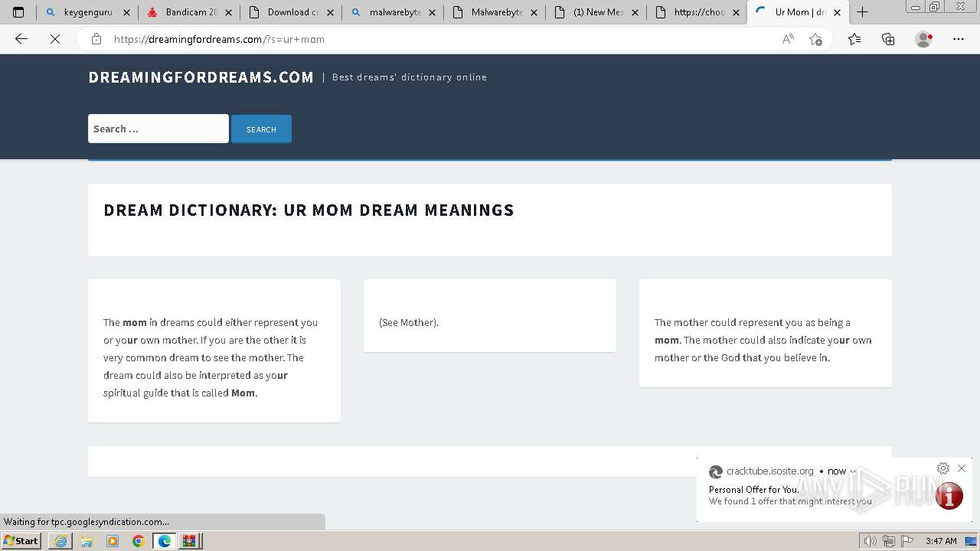Open Edge Settings and more menu
980x551 pixels.
[959, 39]
